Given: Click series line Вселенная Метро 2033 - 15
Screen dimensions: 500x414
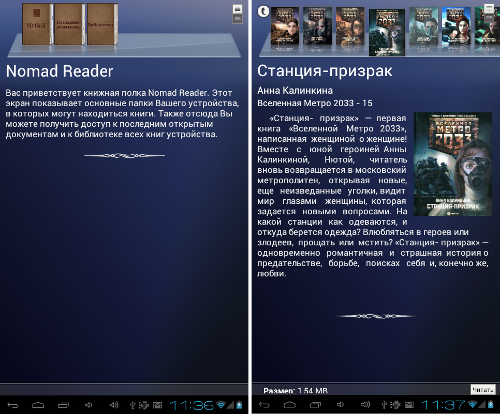Looking at the screenshot, I should tap(315, 103).
